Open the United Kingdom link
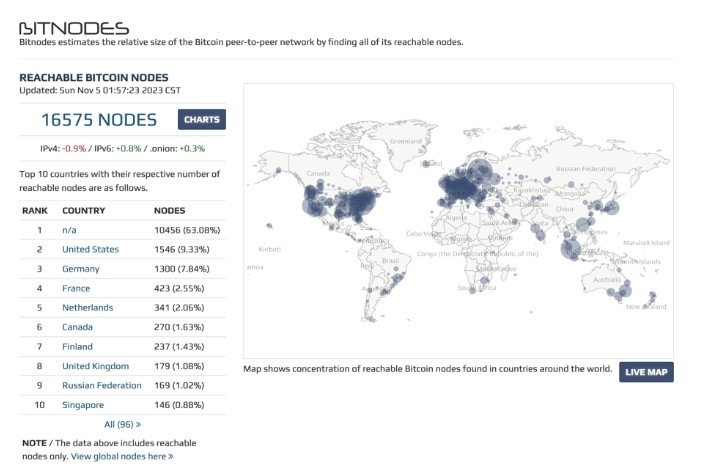This screenshot has width=705, height=470. point(95,366)
